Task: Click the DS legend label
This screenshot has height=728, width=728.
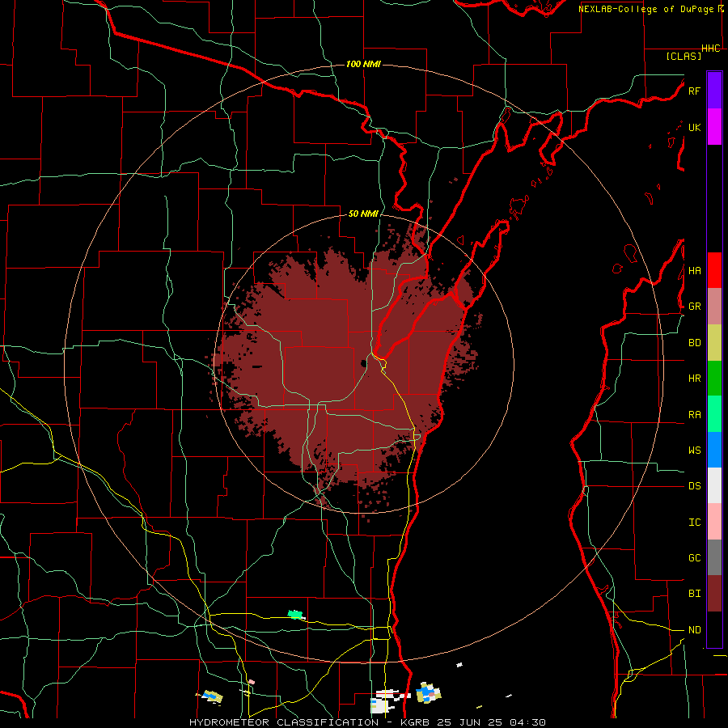Action: 694,486
